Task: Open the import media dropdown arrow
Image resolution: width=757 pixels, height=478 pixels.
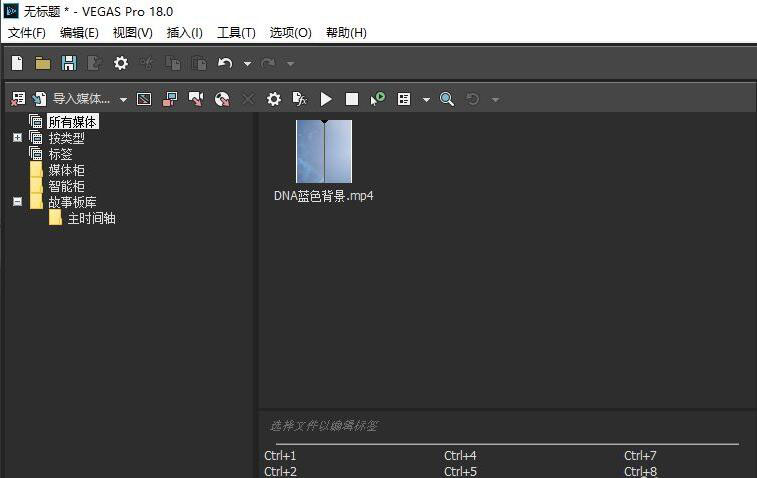Action: point(124,99)
